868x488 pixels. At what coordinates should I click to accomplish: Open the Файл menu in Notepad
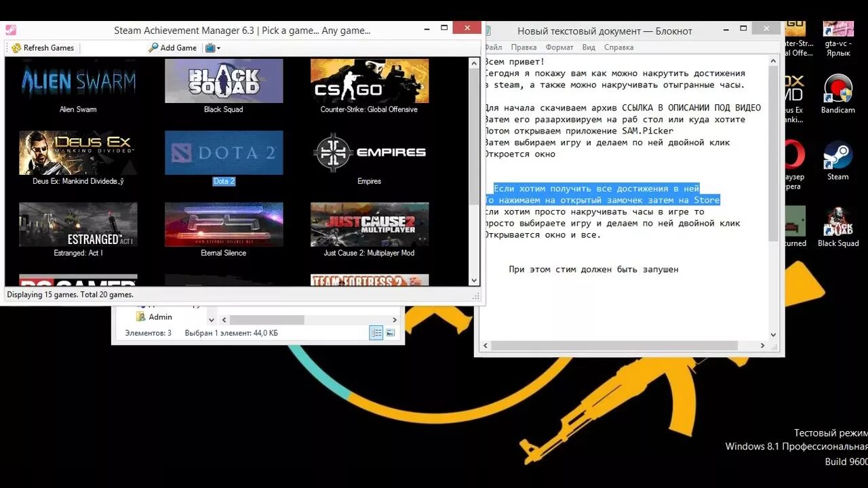(493, 47)
